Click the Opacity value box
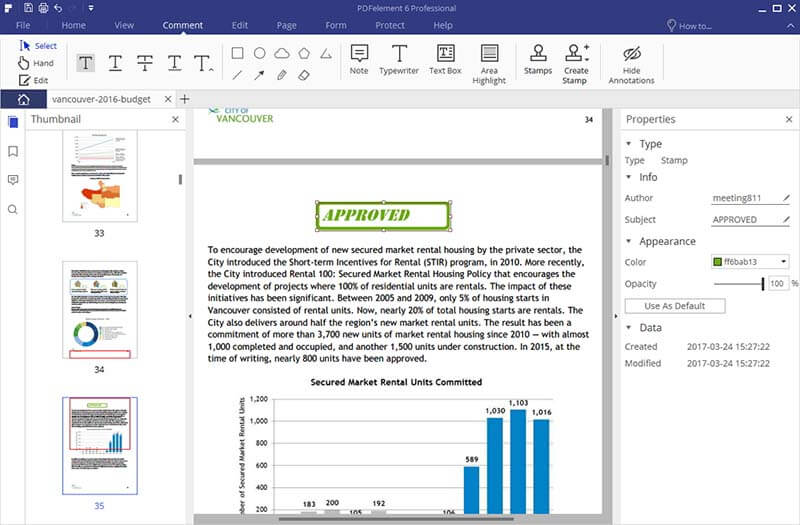The width and height of the screenshot is (800, 525). click(778, 284)
